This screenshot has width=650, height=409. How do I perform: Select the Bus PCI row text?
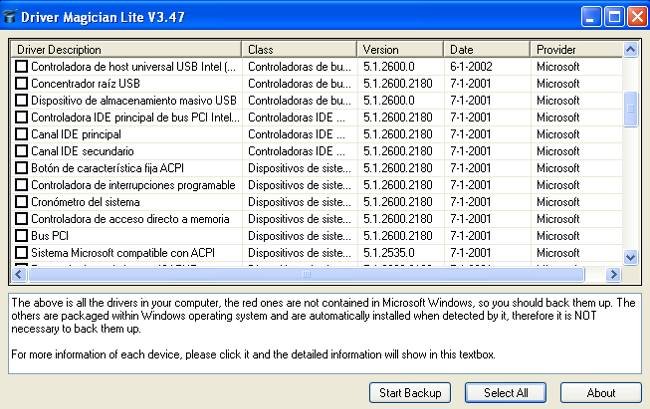[50, 236]
